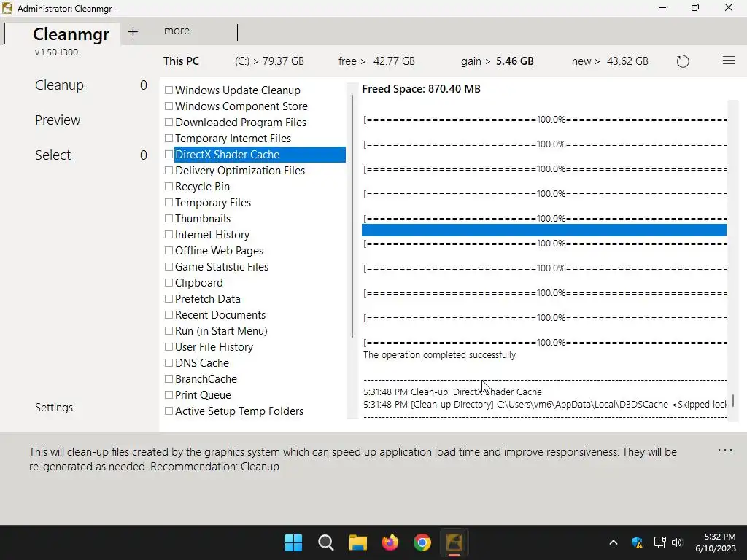The image size is (747, 560).
Task: Check the Temporary Internet Files box
Action: pyautogui.click(x=169, y=138)
